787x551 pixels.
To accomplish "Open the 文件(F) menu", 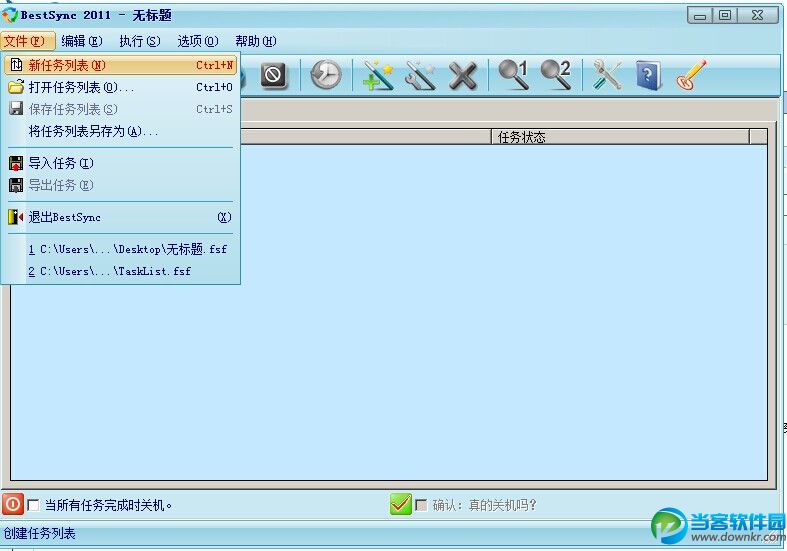I will point(27,41).
